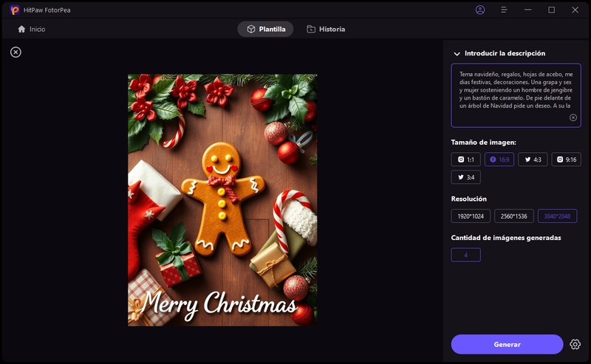Minimize the application window
Viewport: 591px width, 364px height.
(527, 10)
